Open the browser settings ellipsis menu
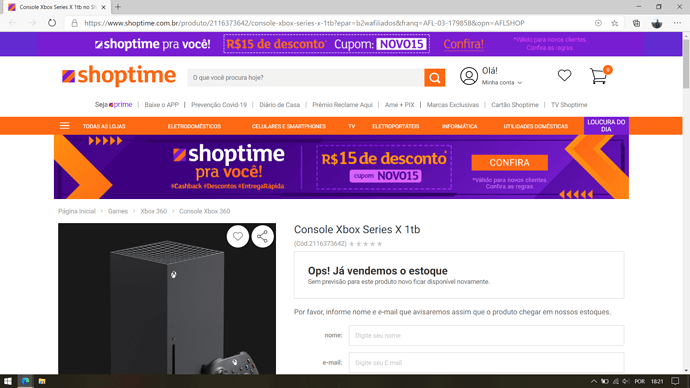Screen dimensions: 690x388 [677, 23]
